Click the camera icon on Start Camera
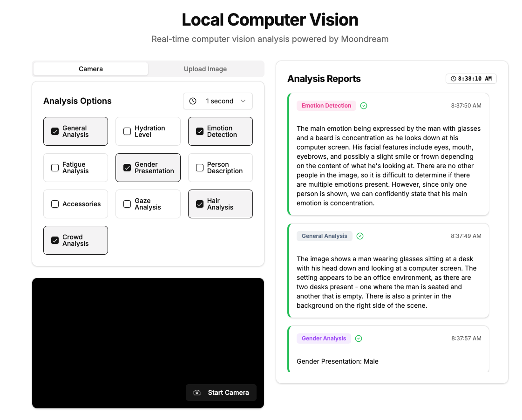522x420 pixels. click(x=197, y=393)
